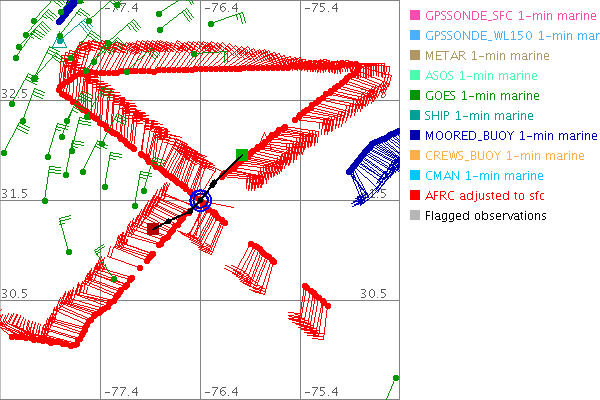Click the dark red square track marker
Screen dimensions: 600x400
153,229
